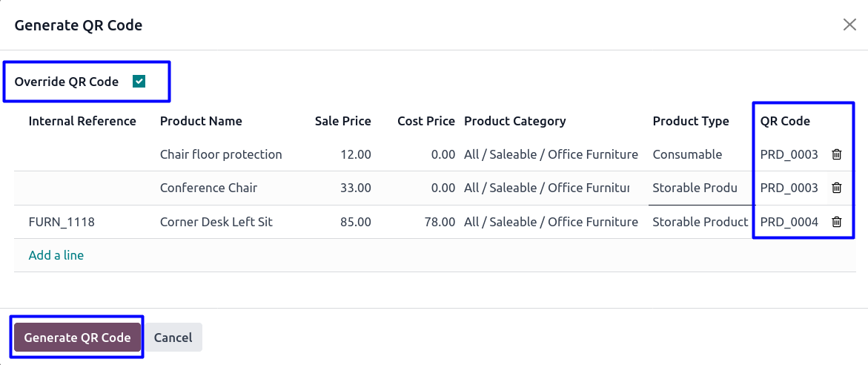Image resolution: width=868 pixels, height=365 pixels.
Task: Uncheck the Override QR Code checkbox
Action: [139, 82]
